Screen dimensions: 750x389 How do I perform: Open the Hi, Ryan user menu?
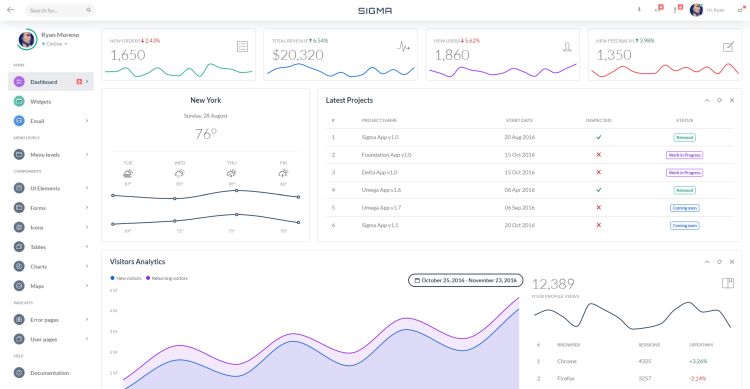point(716,10)
